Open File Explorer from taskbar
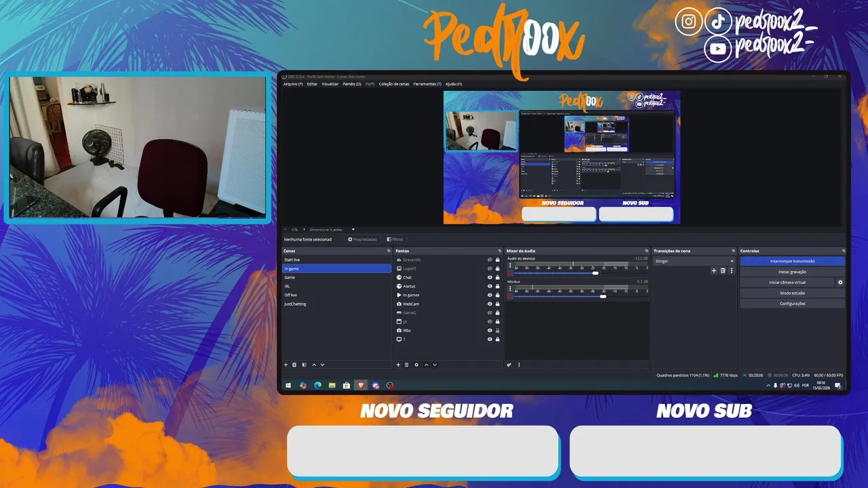 click(x=332, y=386)
